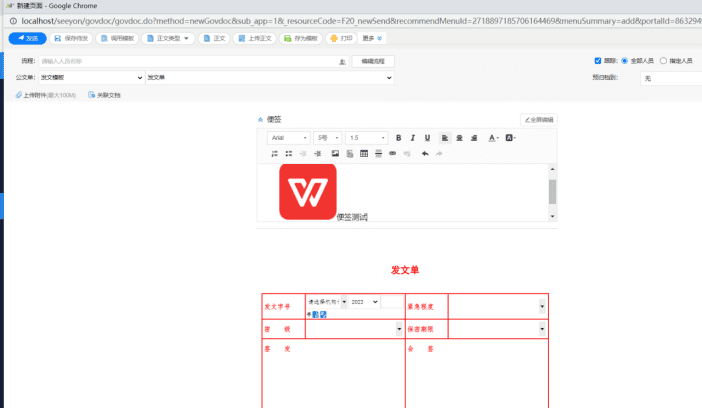702x408 pixels.
Task: Click the 存为模板 save as template button
Action: [301, 39]
